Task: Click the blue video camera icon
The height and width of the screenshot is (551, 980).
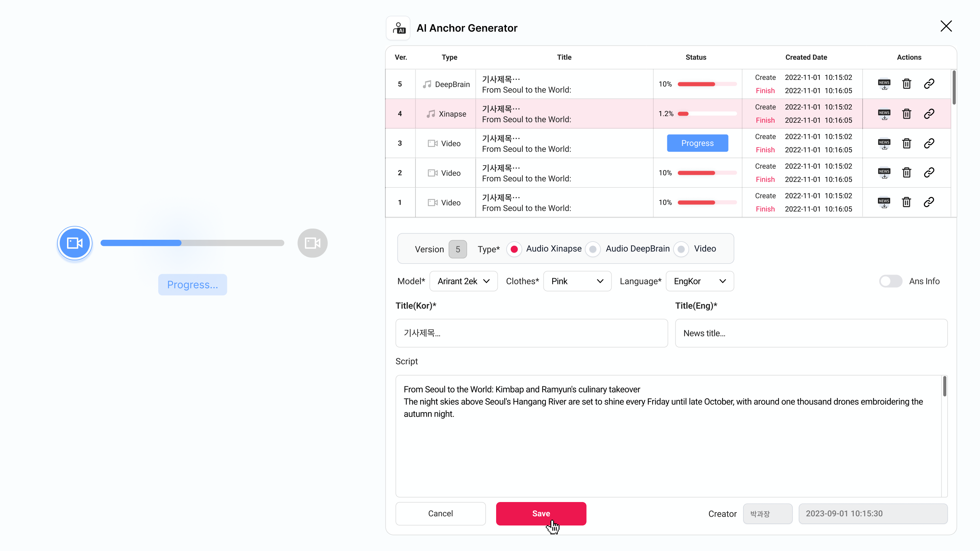Action: [x=75, y=243]
